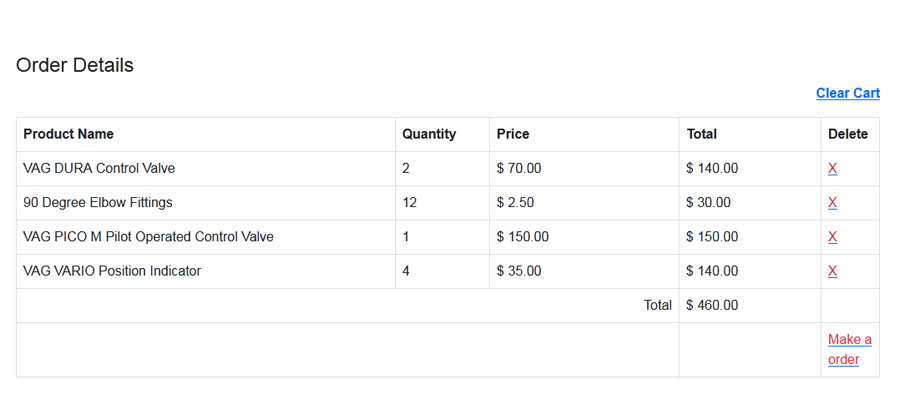The height and width of the screenshot is (405, 900).
Task: Select the Product Name column header
Action: (68, 134)
